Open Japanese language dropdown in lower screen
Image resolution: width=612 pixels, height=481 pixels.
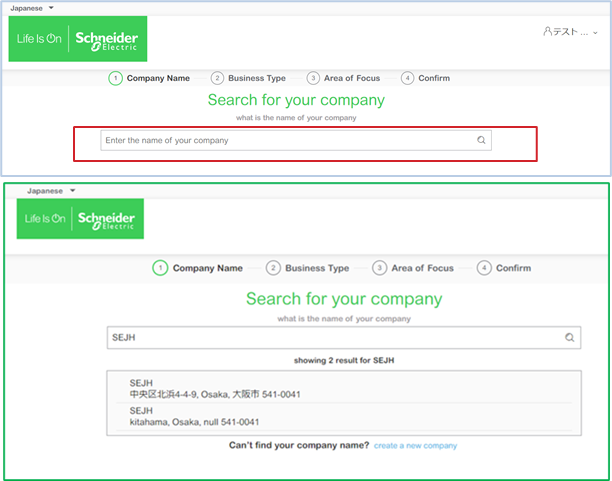[51, 191]
